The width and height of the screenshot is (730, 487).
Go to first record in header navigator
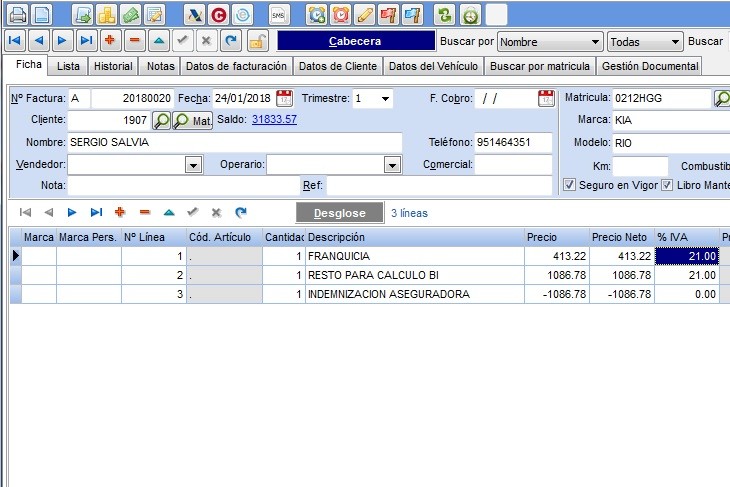click(15, 41)
